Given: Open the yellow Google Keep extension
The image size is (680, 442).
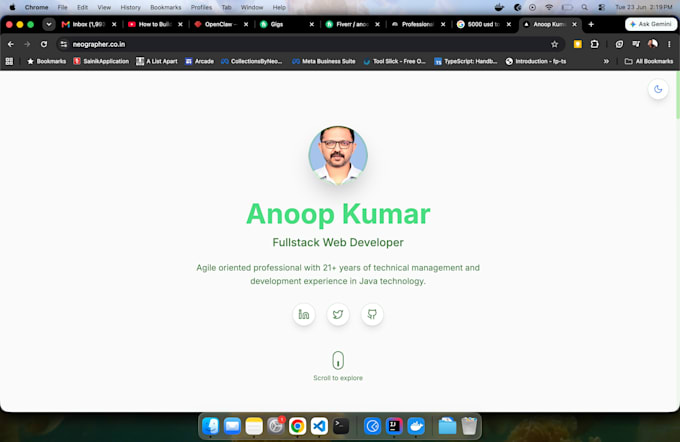Looking at the screenshot, I should click(578, 44).
